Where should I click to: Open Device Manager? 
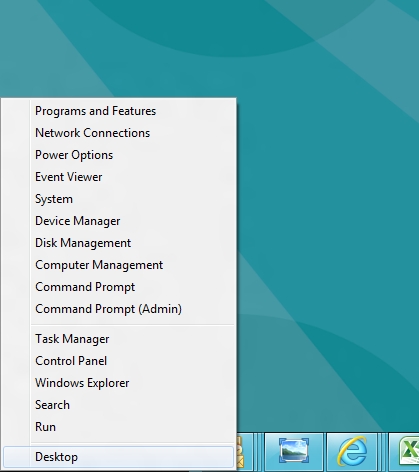pyautogui.click(x=77, y=221)
